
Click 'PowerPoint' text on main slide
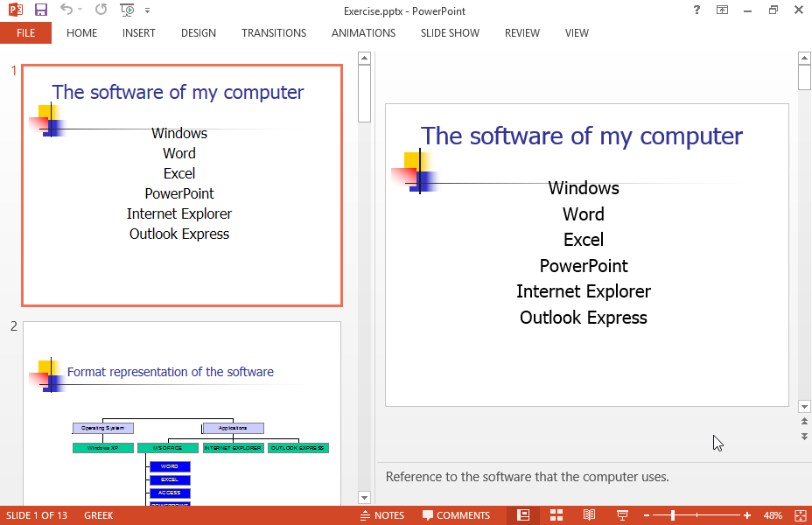tap(584, 266)
